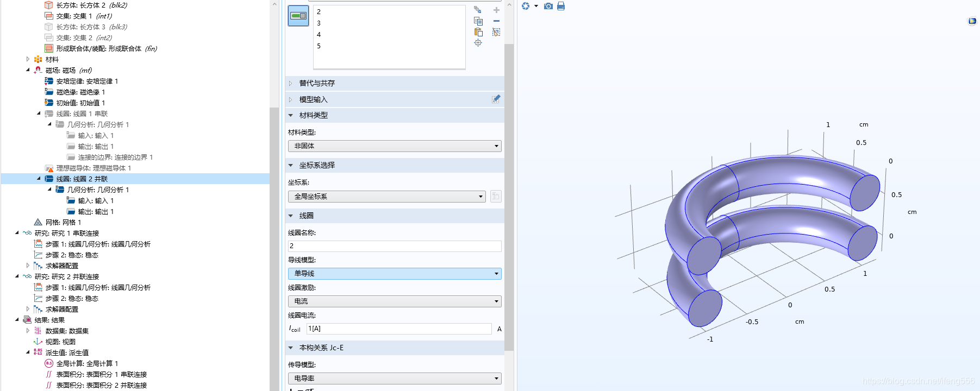
Task: Select tree node 全局计算 1
Action: click(82, 363)
